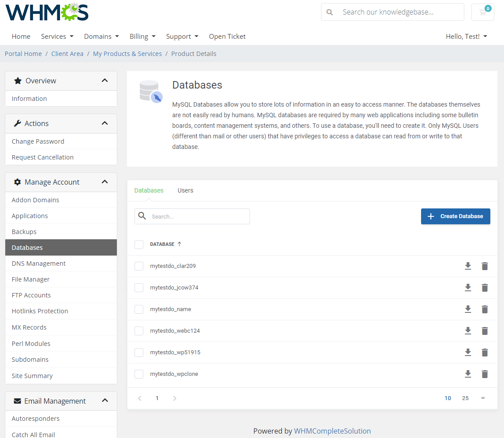Viewport: 504px width, 438px height.
Task: Check the checkbox beside mytestdo_jcow374
Action: pyautogui.click(x=139, y=287)
